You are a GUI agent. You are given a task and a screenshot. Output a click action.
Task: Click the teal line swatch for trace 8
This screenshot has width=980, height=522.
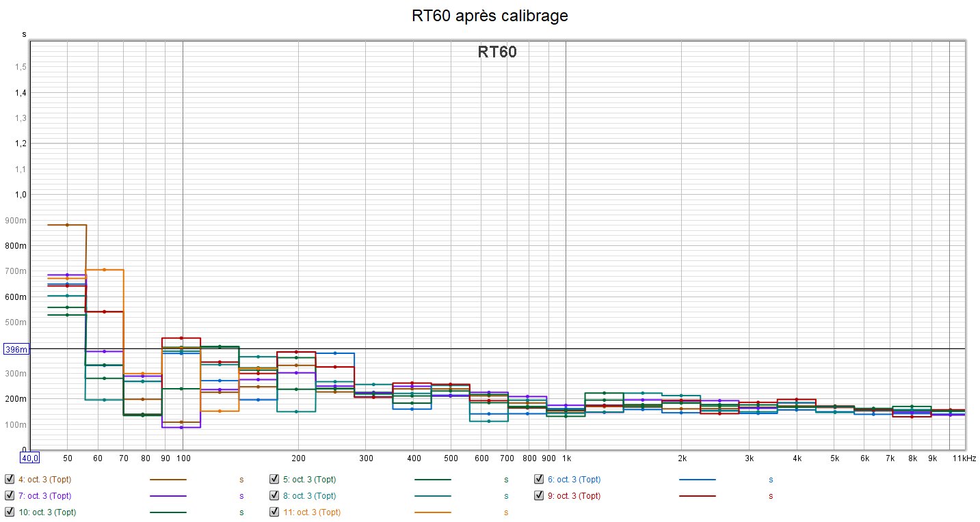[x=432, y=496]
